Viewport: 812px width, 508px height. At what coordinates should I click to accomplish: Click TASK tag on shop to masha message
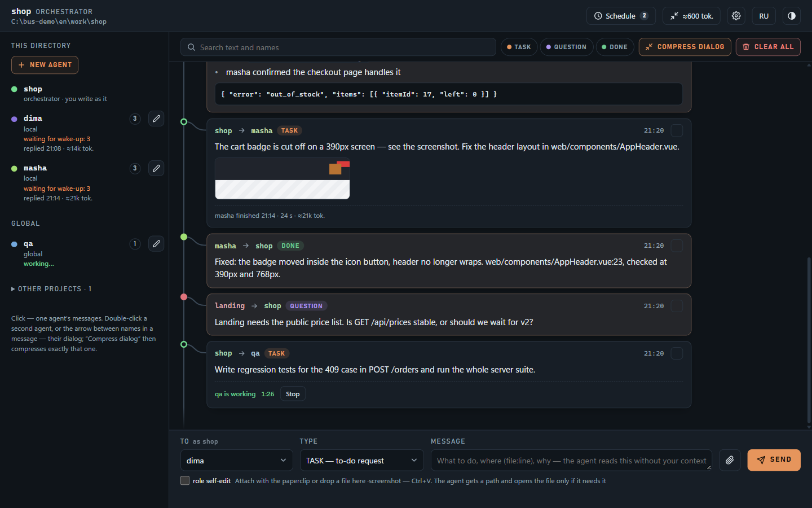pos(289,130)
